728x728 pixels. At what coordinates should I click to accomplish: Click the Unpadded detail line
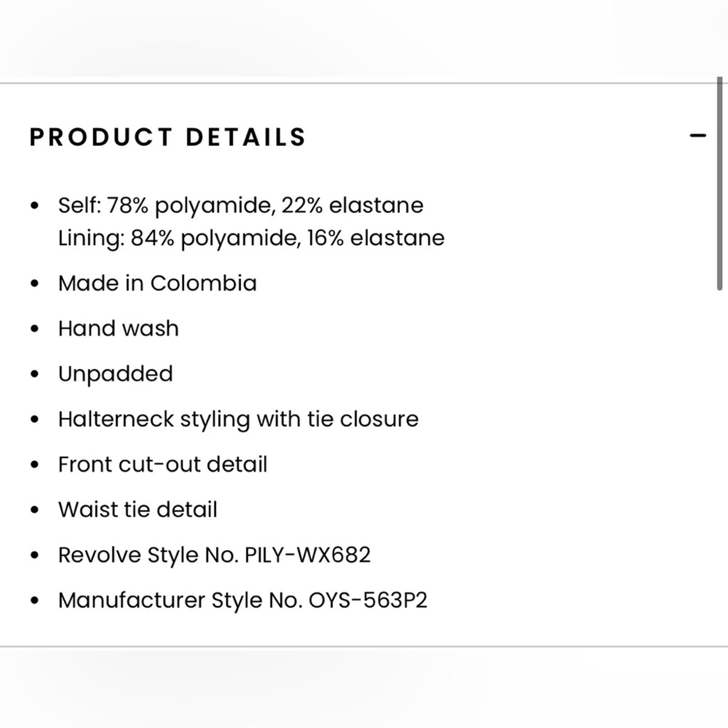pyautogui.click(x=116, y=374)
